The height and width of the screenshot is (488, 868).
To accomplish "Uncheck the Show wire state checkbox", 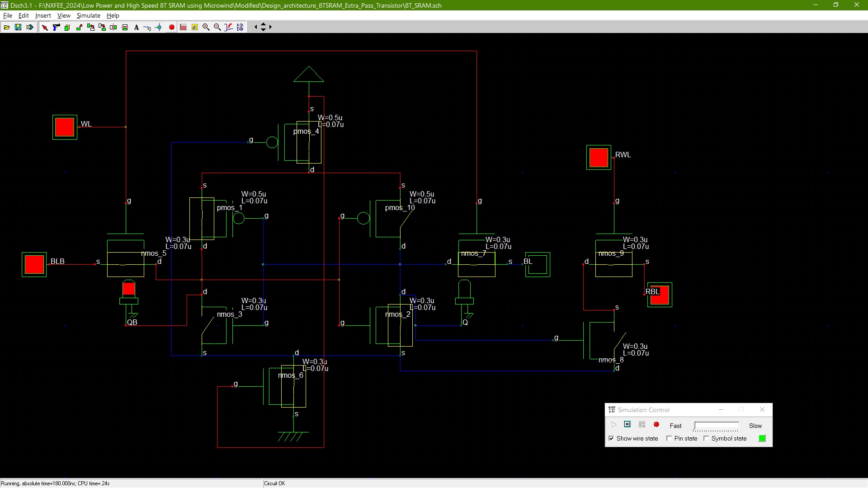I will click(x=612, y=438).
